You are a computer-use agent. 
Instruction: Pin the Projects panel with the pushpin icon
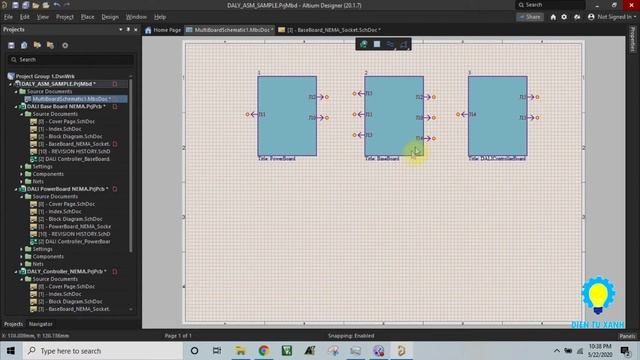(128, 30)
